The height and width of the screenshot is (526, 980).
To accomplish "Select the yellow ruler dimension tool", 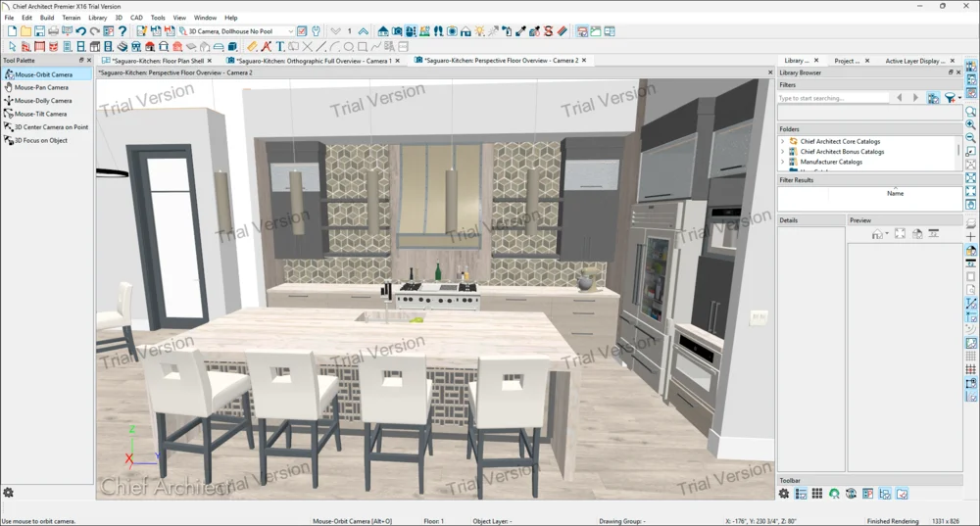I will (x=251, y=46).
